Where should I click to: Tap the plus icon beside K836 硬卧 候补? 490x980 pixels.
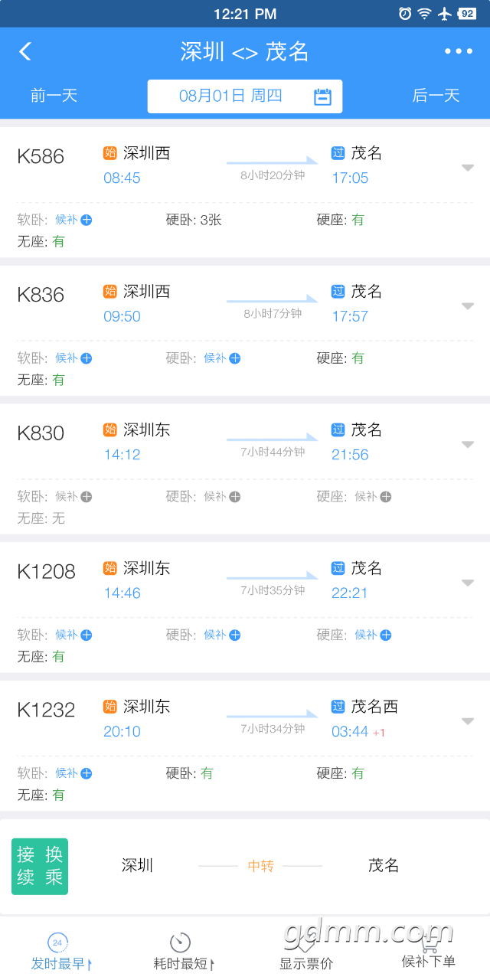(235, 358)
